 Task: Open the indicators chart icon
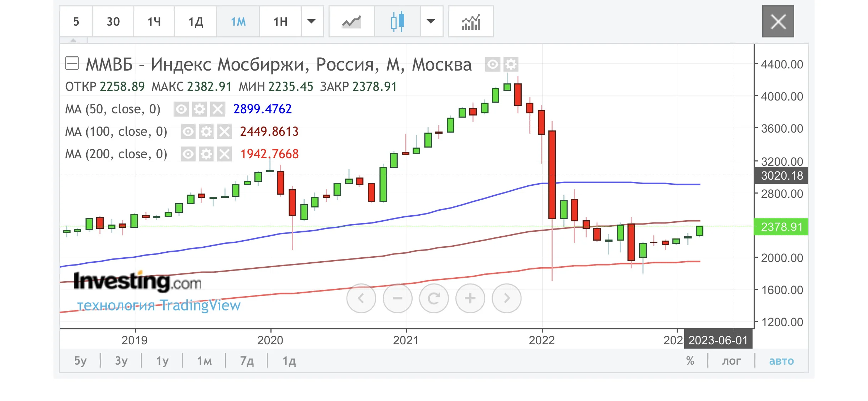[471, 22]
